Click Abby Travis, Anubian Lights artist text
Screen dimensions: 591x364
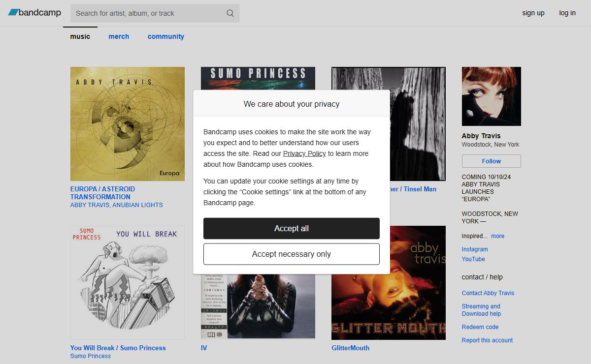(116, 205)
